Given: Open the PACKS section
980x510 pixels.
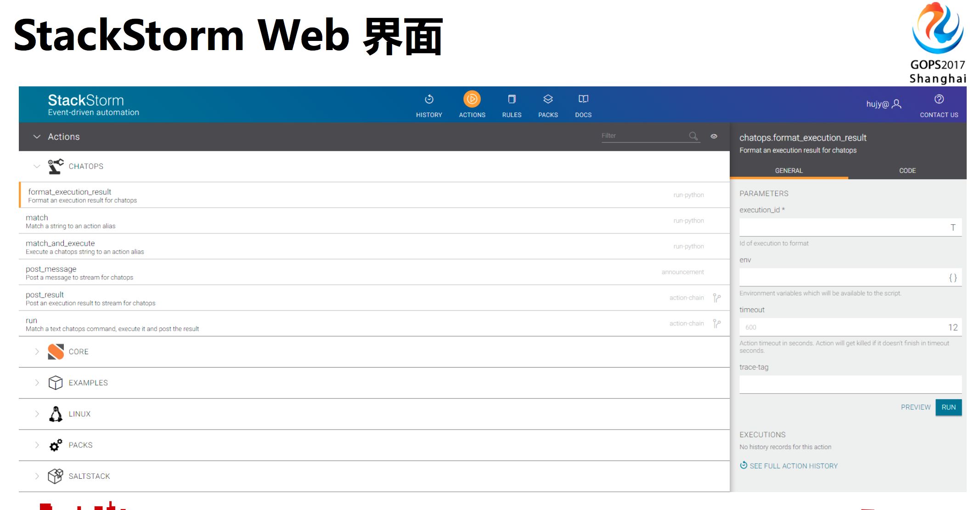Looking at the screenshot, I should click(x=547, y=105).
